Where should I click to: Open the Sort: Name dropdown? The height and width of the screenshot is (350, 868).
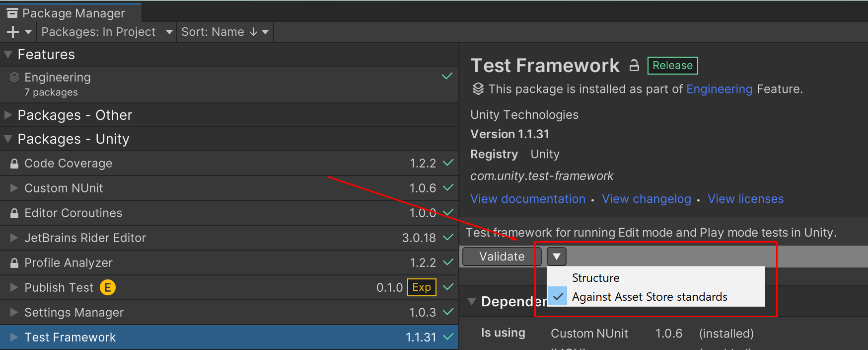pos(224,32)
